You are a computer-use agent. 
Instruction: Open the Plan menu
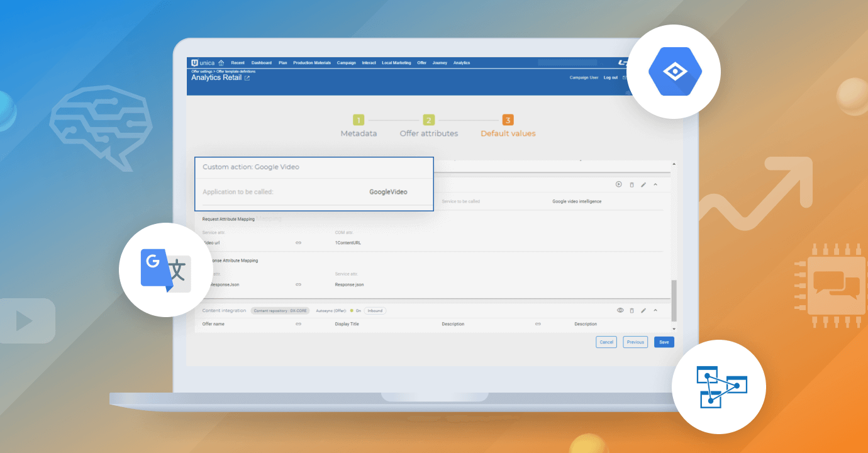(283, 63)
